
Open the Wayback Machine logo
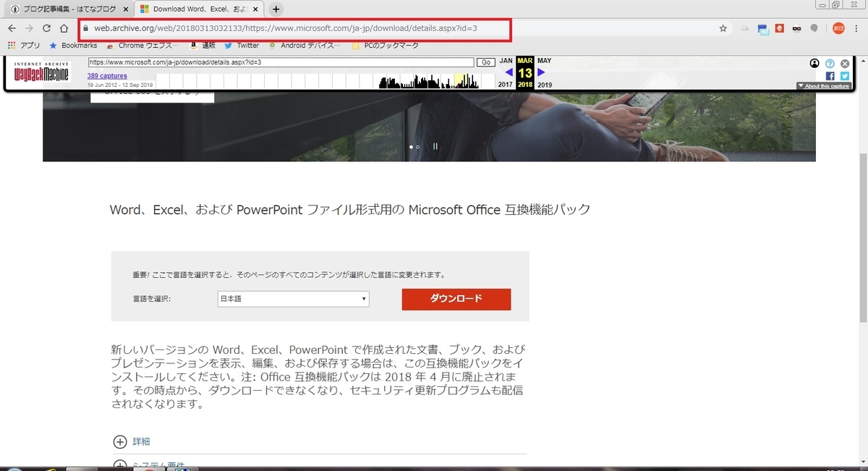coord(41,72)
